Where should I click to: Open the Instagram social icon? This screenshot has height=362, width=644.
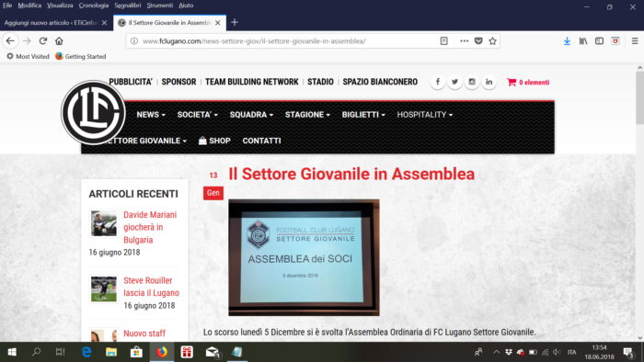click(x=472, y=82)
